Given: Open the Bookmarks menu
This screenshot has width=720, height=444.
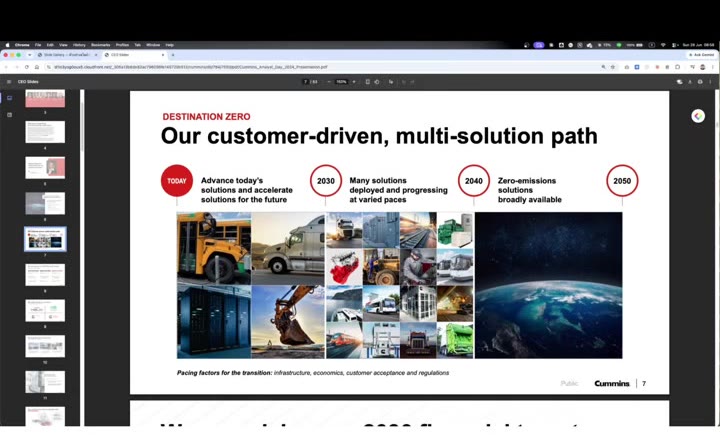Looking at the screenshot, I should coord(101,45).
